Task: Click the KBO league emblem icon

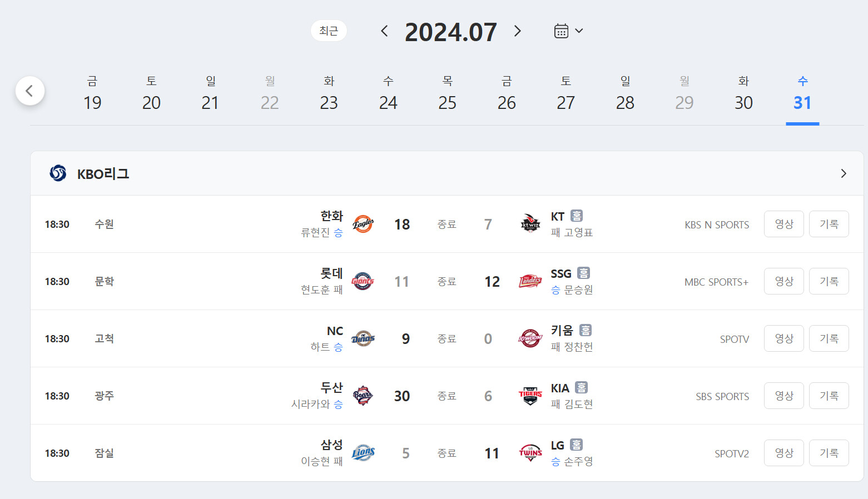Action: pyautogui.click(x=58, y=173)
